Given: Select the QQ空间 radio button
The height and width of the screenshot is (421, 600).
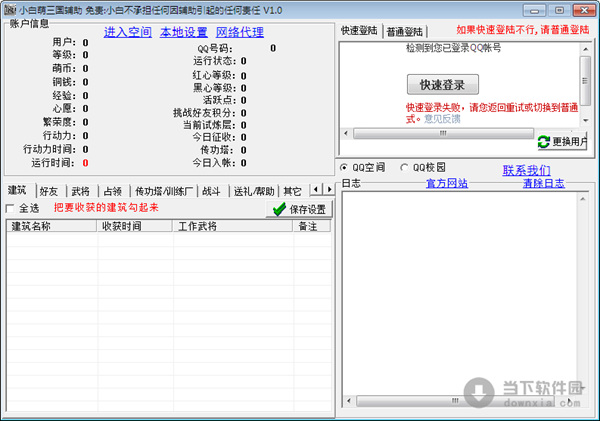Looking at the screenshot, I should click(x=363, y=168).
